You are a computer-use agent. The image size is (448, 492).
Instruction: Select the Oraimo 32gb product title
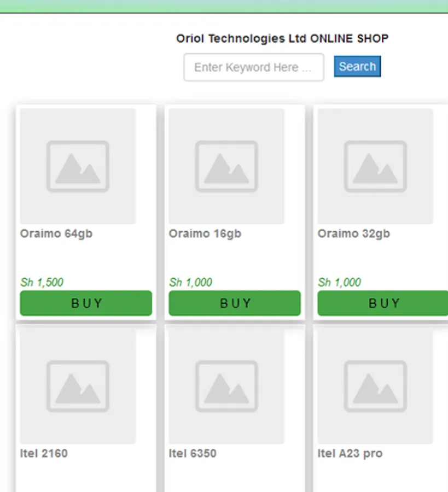[x=354, y=234]
